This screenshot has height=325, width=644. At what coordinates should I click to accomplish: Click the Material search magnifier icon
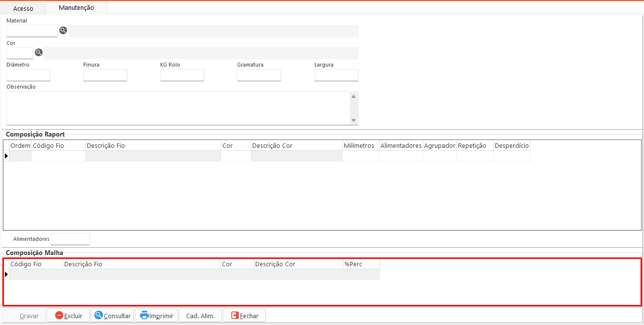pyautogui.click(x=63, y=30)
